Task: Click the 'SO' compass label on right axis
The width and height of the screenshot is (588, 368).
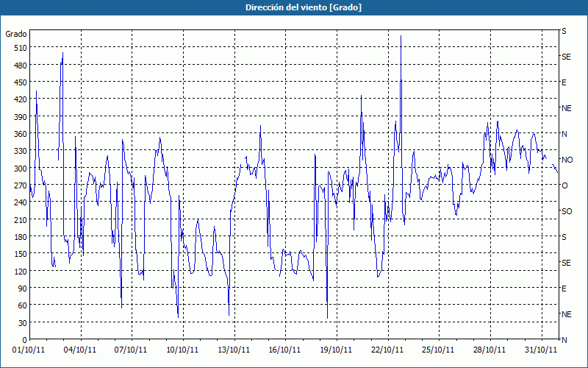Action: point(567,211)
